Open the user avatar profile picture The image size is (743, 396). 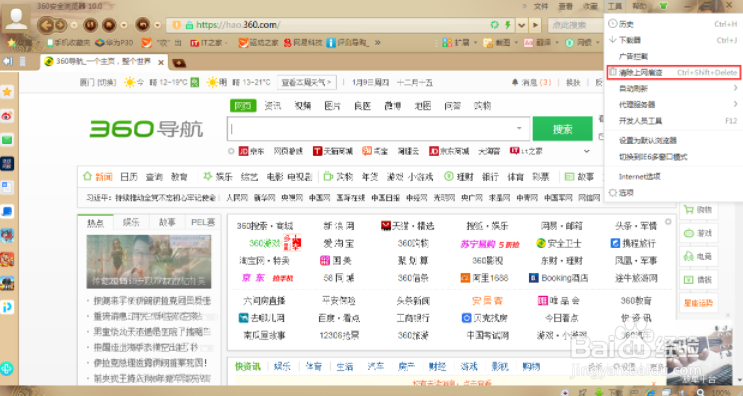click(x=17, y=19)
